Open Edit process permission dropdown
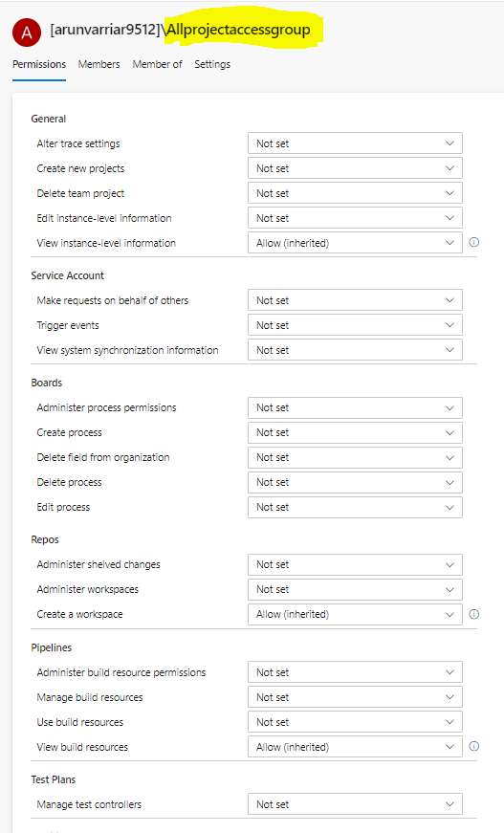 click(x=356, y=507)
